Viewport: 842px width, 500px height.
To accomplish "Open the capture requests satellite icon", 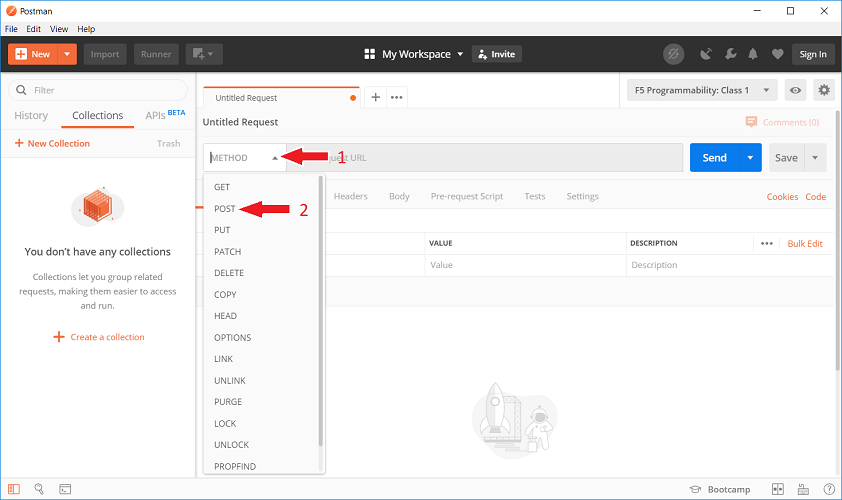I will 706,54.
